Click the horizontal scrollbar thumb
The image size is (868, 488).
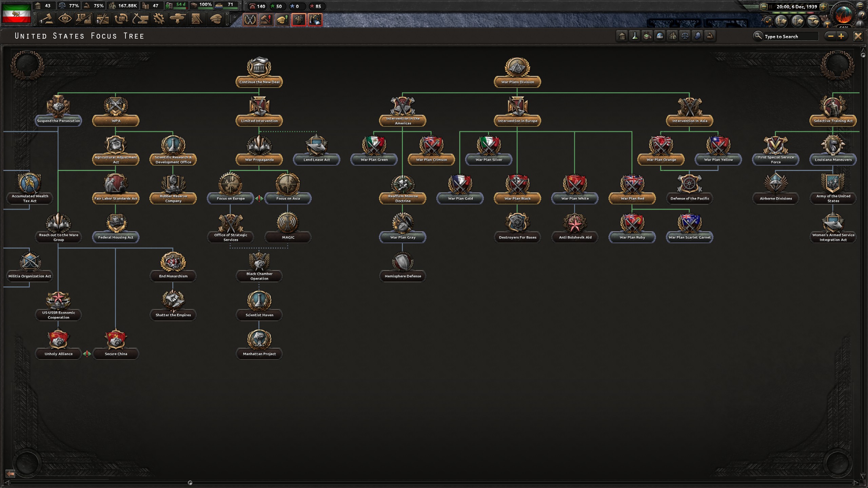[190, 483]
